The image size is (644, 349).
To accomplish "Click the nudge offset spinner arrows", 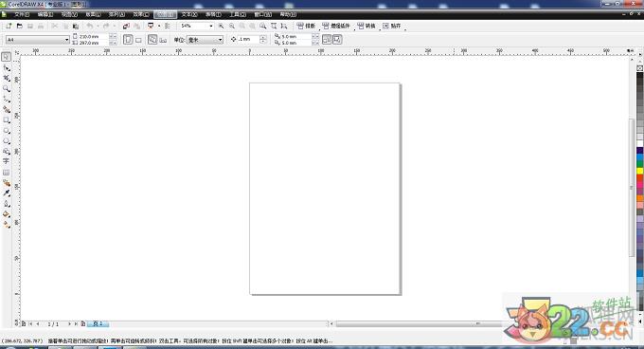I will click(263, 40).
